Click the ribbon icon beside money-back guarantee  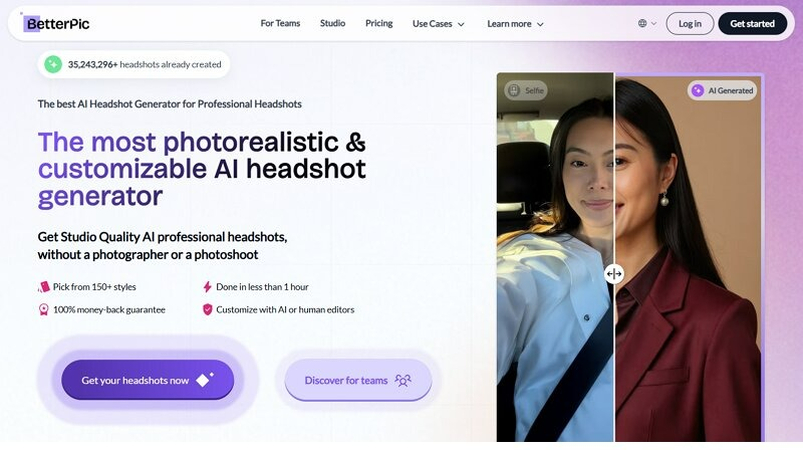point(44,310)
